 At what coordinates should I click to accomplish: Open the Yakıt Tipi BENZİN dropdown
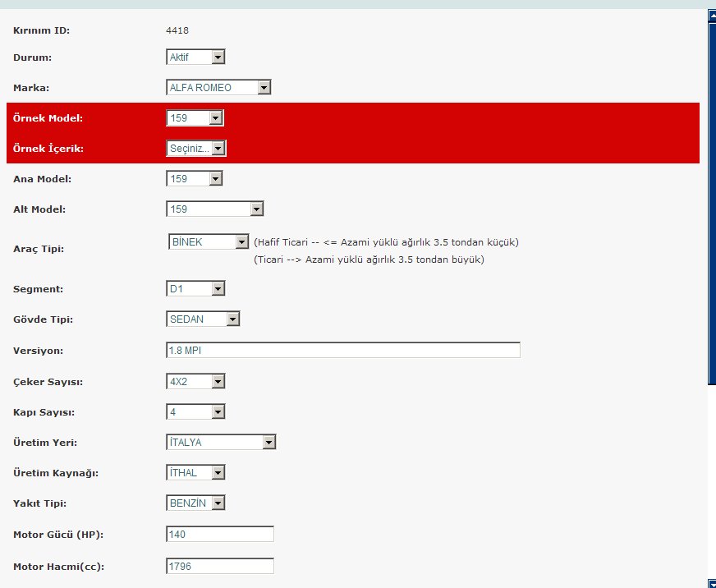pos(195,503)
